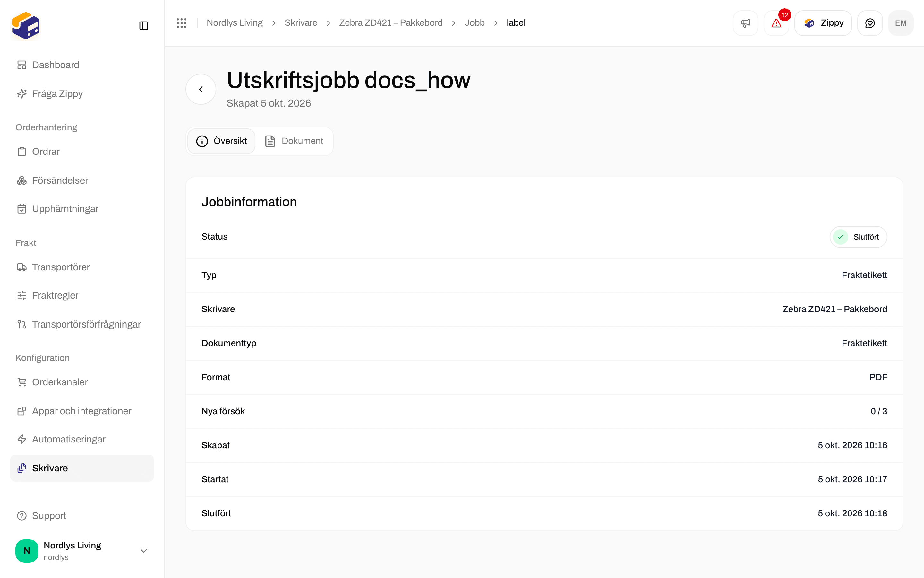
Task: Click the PDF format value
Action: (878, 377)
